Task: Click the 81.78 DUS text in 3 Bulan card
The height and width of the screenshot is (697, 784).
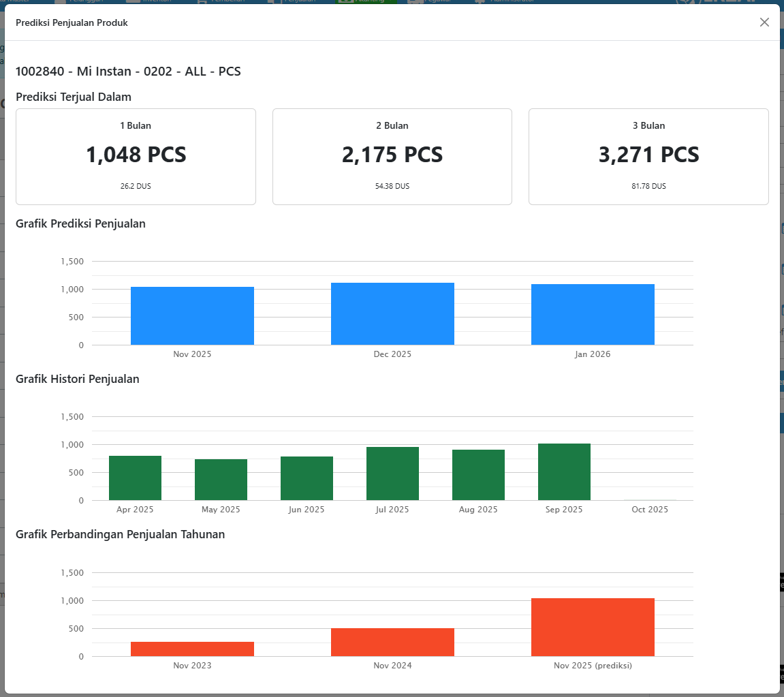Action: click(x=648, y=186)
